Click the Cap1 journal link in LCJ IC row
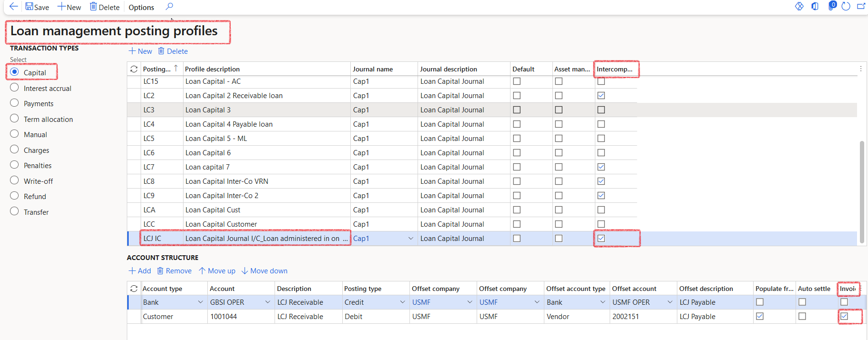The width and height of the screenshot is (868, 340). (x=361, y=238)
